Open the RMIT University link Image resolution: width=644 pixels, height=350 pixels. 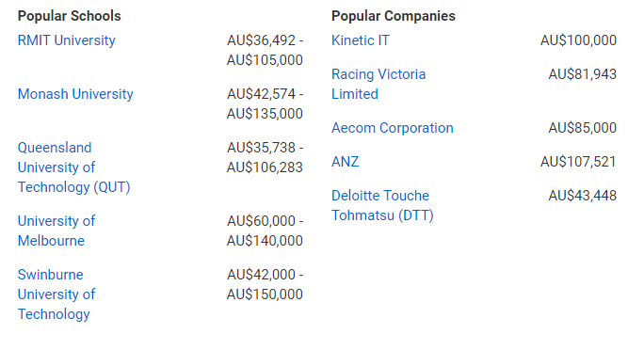[x=67, y=40]
